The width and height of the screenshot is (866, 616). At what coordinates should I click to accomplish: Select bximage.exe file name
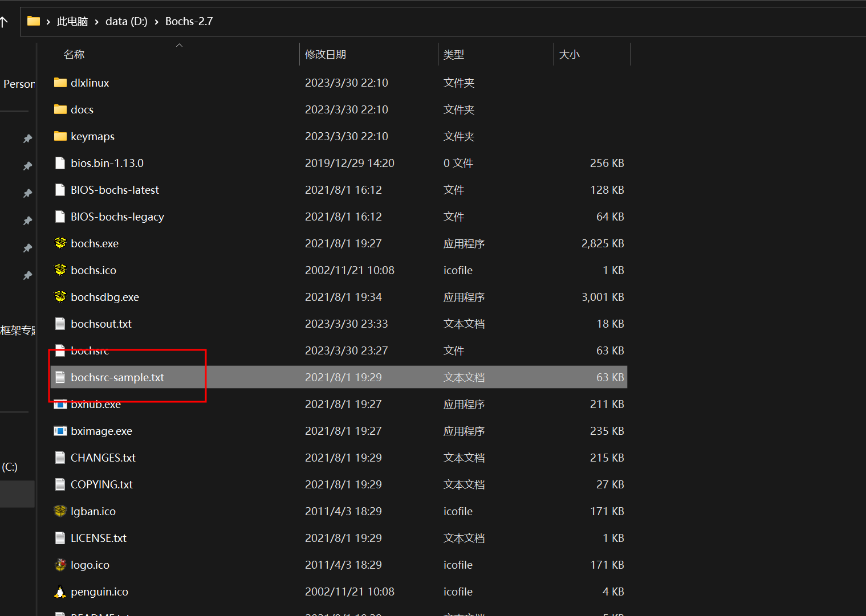pos(101,431)
